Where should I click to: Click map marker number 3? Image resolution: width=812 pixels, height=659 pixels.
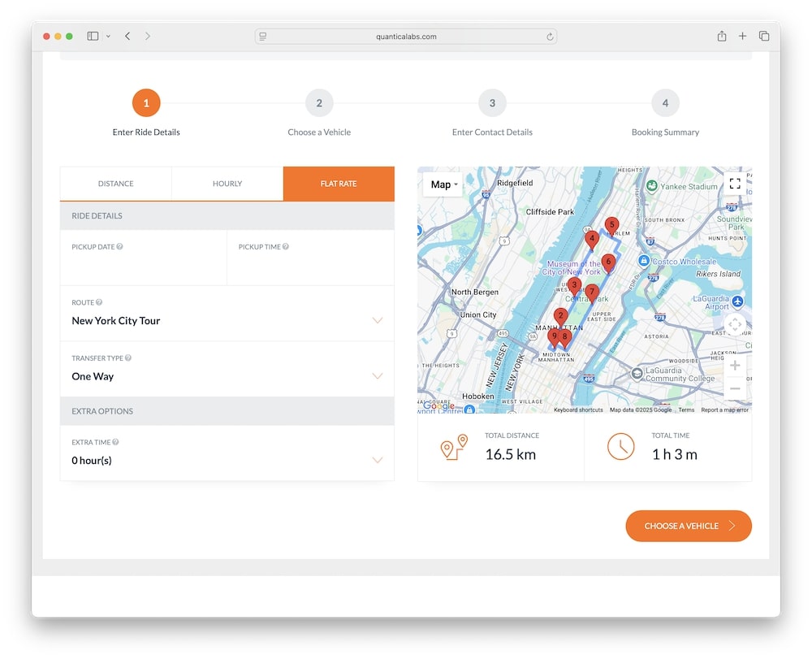pyautogui.click(x=574, y=287)
